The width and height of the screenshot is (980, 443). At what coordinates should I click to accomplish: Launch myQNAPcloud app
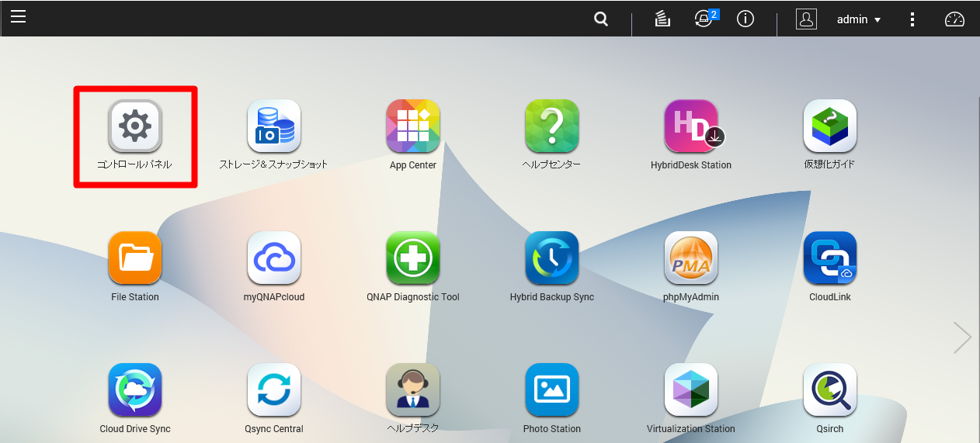pyautogui.click(x=274, y=258)
